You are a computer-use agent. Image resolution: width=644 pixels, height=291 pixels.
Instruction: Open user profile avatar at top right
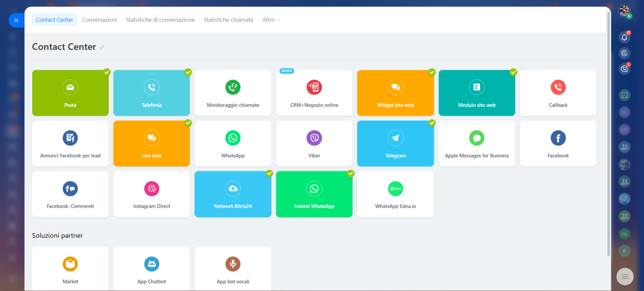(x=624, y=11)
